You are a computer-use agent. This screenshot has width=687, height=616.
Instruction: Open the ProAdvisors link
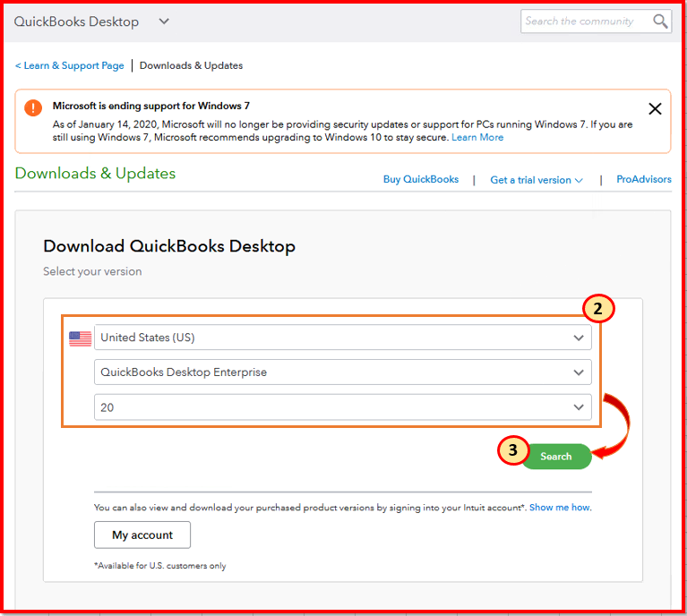point(644,179)
